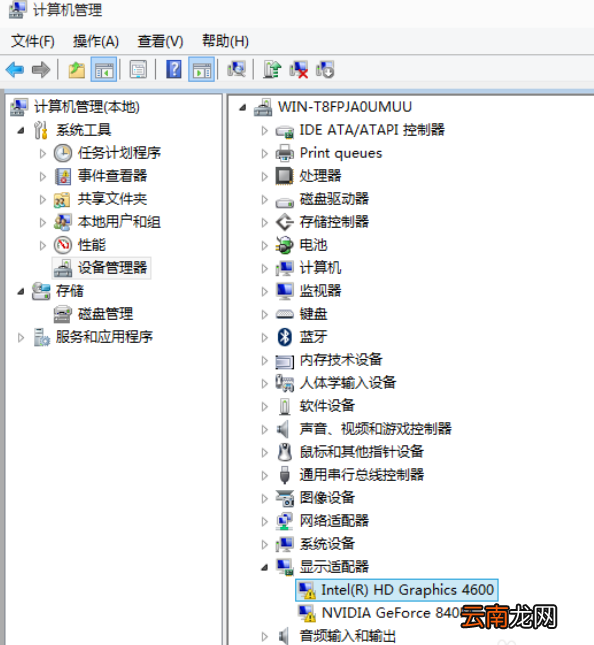Expand the 磁盘驱动器 node
Screen dimensions: 594x645
(264, 200)
